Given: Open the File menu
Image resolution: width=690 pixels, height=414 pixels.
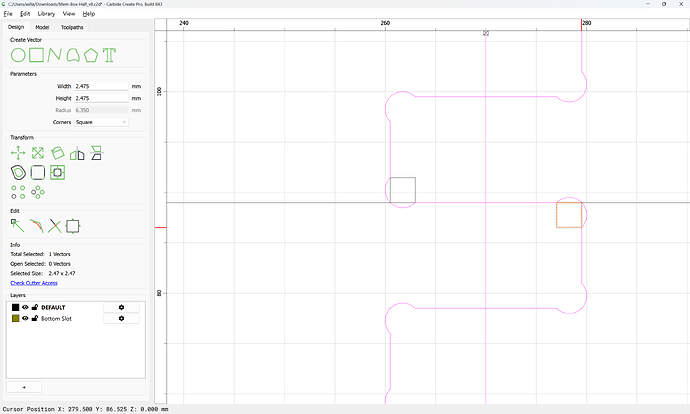Looking at the screenshot, I should (x=8, y=14).
